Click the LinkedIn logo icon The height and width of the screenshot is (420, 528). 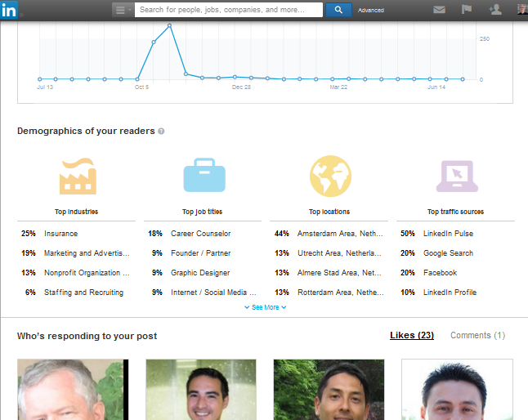click(11, 11)
